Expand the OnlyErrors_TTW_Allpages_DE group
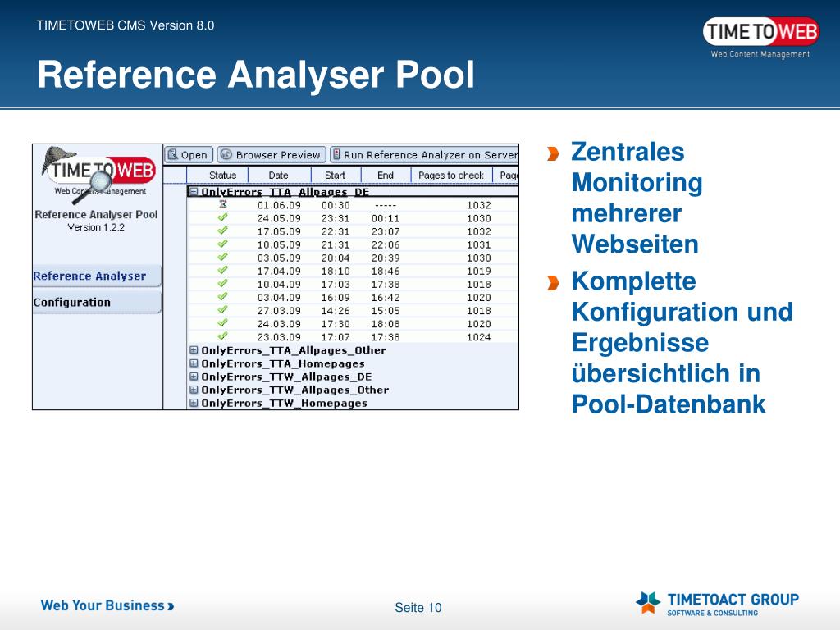840x630 pixels. [194, 377]
